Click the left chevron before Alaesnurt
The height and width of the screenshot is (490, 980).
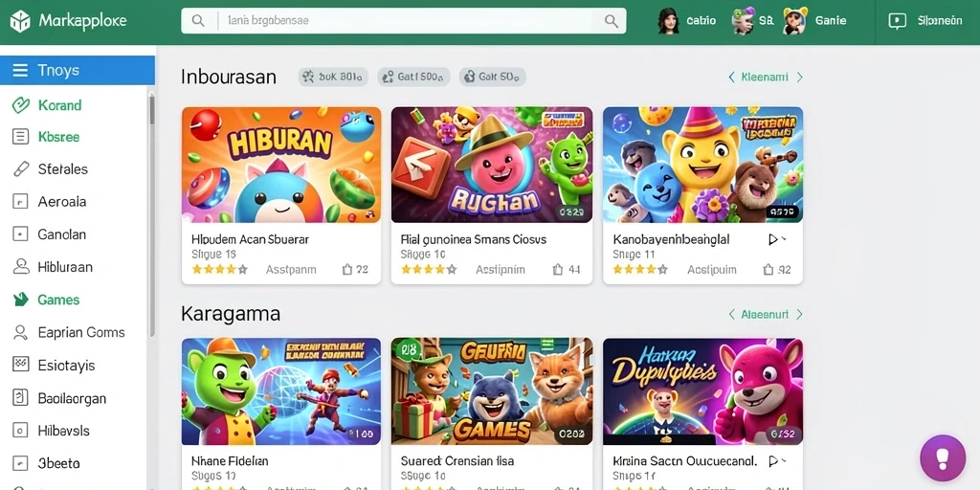point(731,314)
